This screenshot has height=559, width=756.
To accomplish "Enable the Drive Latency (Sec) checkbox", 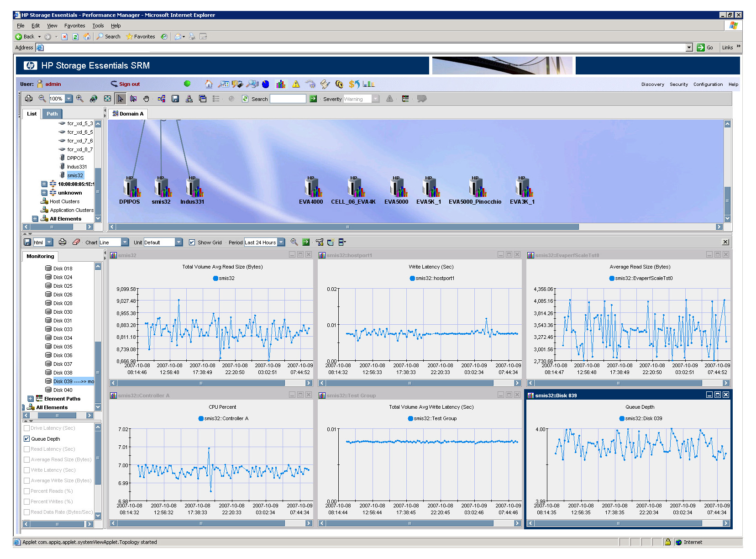I will (26, 428).
